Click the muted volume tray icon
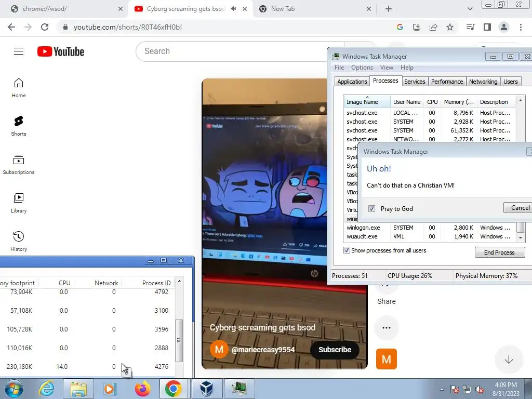532x399 pixels. [480, 390]
